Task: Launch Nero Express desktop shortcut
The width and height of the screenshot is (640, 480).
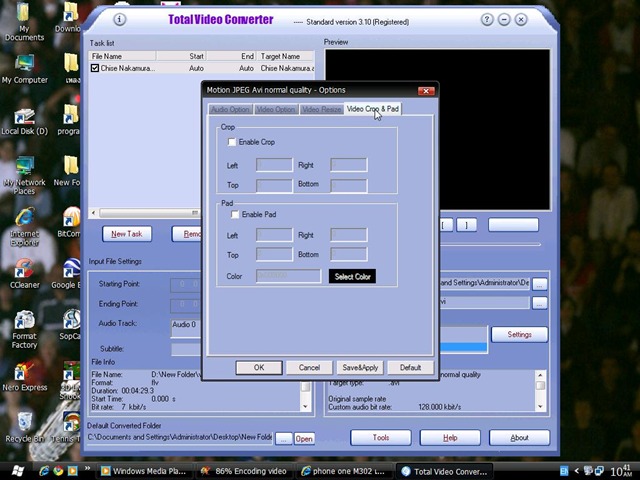Action: [24, 376]
